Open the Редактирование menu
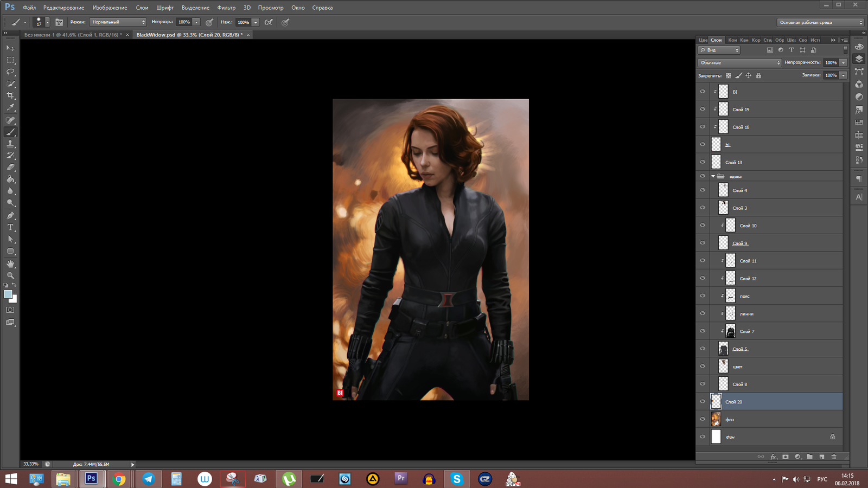 pyautogui.click(x=63, y=8)
